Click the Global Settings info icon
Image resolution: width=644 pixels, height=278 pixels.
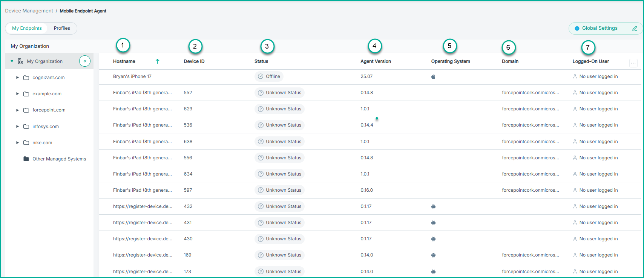(x=577, y=28)
